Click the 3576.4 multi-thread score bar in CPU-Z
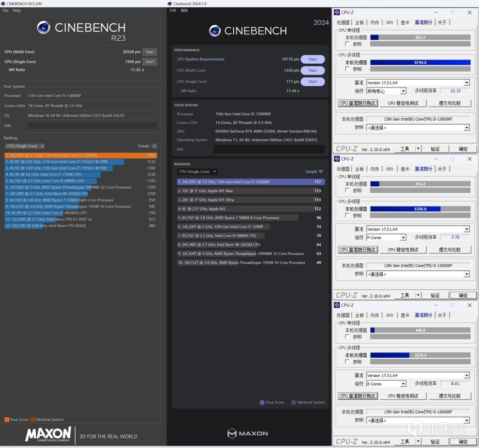 [x=420, y=355]
